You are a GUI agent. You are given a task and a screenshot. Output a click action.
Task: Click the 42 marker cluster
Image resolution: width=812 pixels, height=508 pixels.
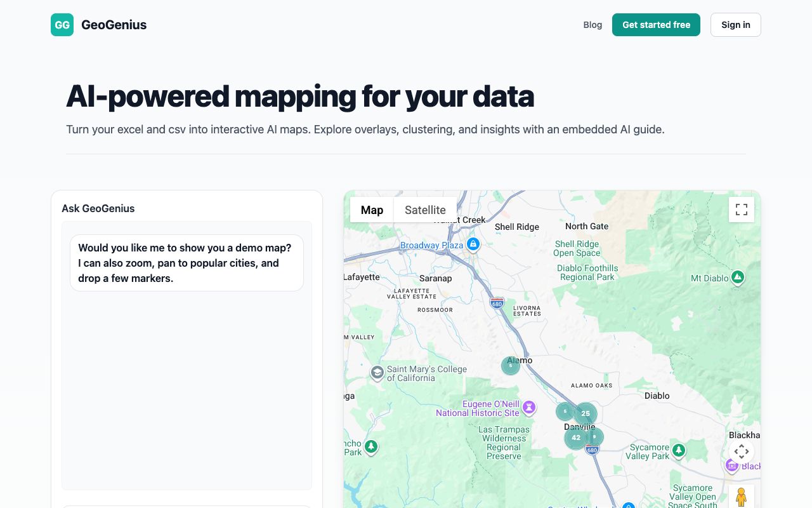575,438
